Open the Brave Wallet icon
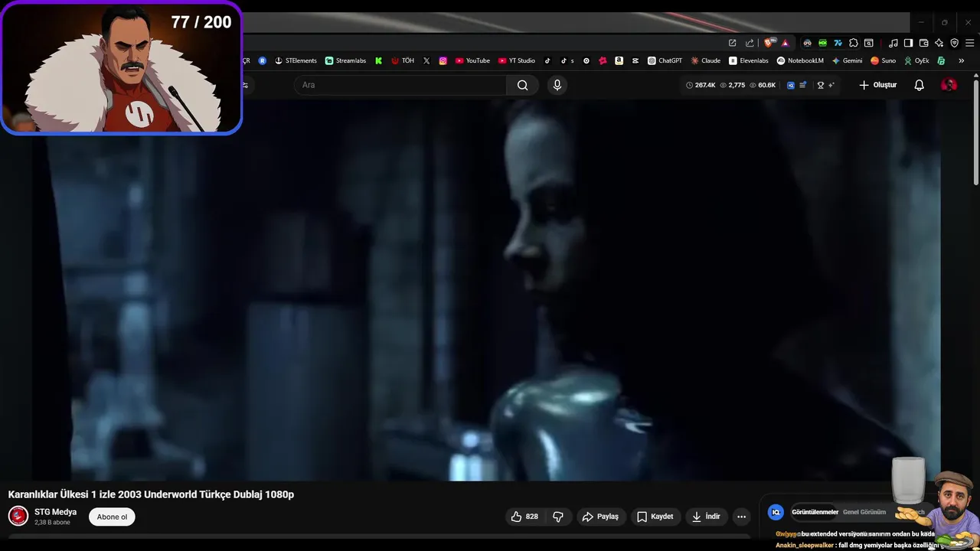This screenshot has height=551, width=980. (923, 43)
